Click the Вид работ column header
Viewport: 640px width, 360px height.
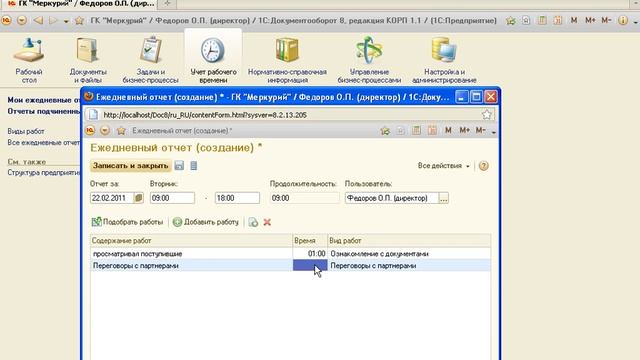pyautogui.click(x=409, y=241)
